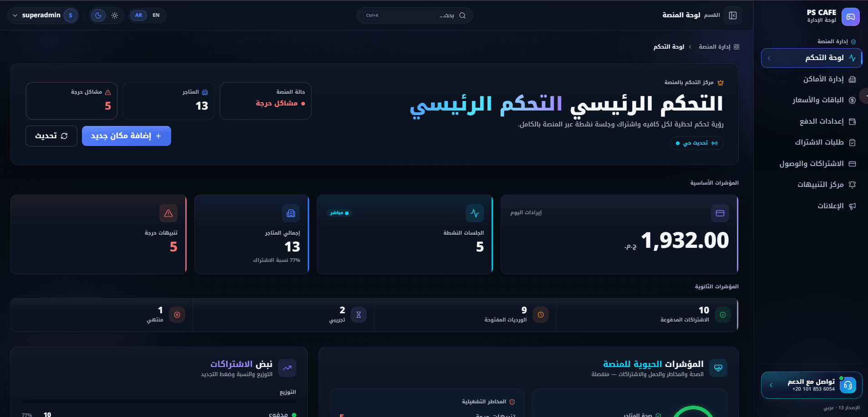Image resolution: width=868 pixels, height=417 pixels.
Task: Open the superadmin user dropdown
Action: click(x=43, y=15)
